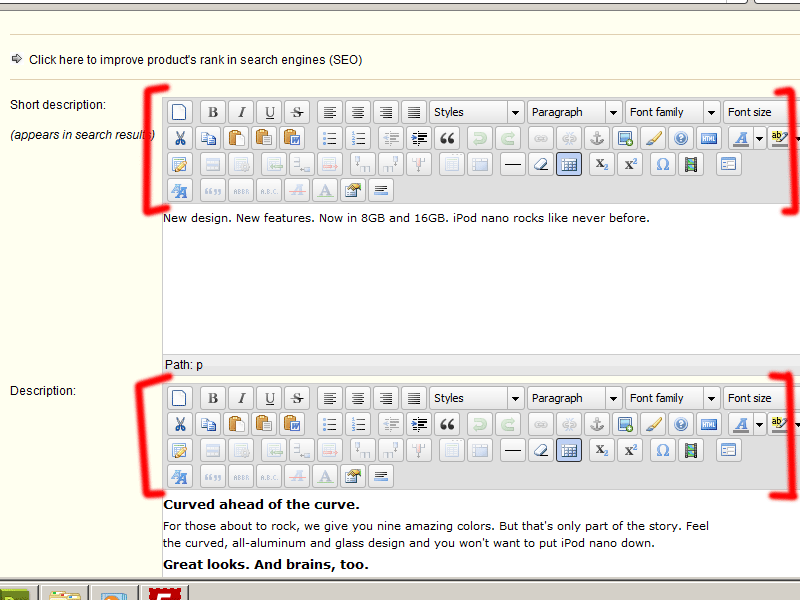Viewport: 800px width, 600px height.
Task: Click Insert/edit attributes icon in Short description toolbar
Action: [x=353, y=190]
